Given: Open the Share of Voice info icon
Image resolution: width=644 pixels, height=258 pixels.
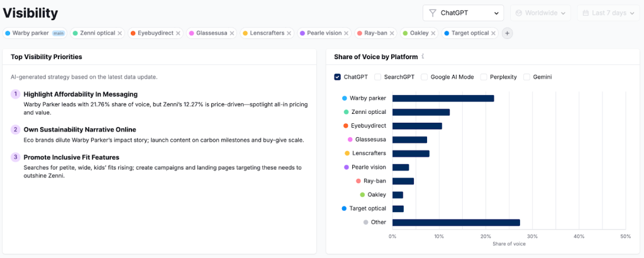Looking at the screenshot, I should [423, 57].
